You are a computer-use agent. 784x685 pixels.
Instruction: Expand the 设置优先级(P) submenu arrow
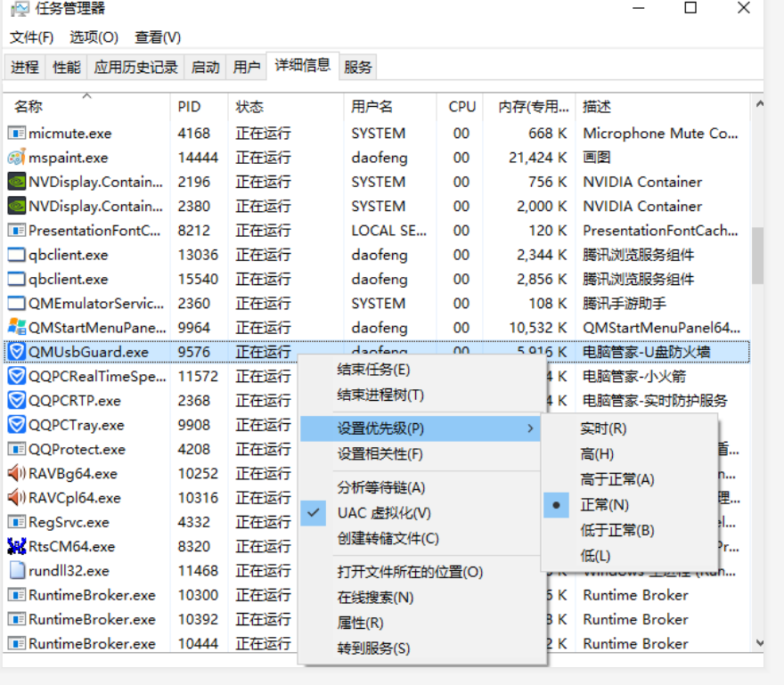point(530,428)
